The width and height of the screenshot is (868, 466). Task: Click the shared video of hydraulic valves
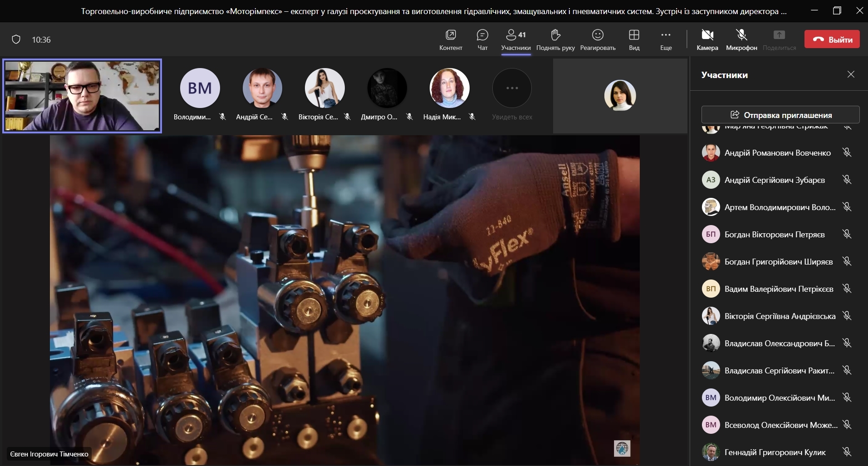tap(345, 300)
